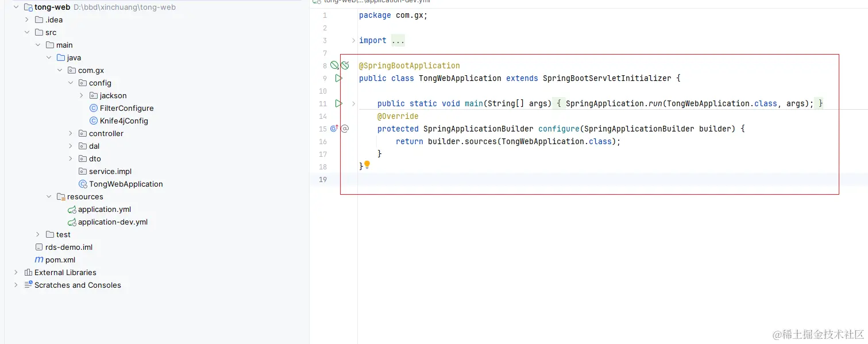
Task: Click the src folder icon
Action: tap(39, 33)
